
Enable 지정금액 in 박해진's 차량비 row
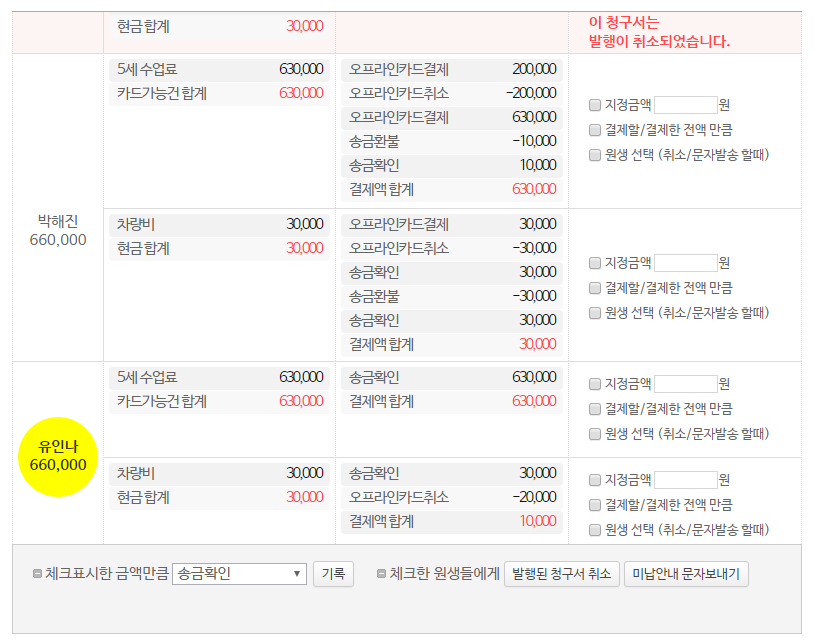coord(595,263)
